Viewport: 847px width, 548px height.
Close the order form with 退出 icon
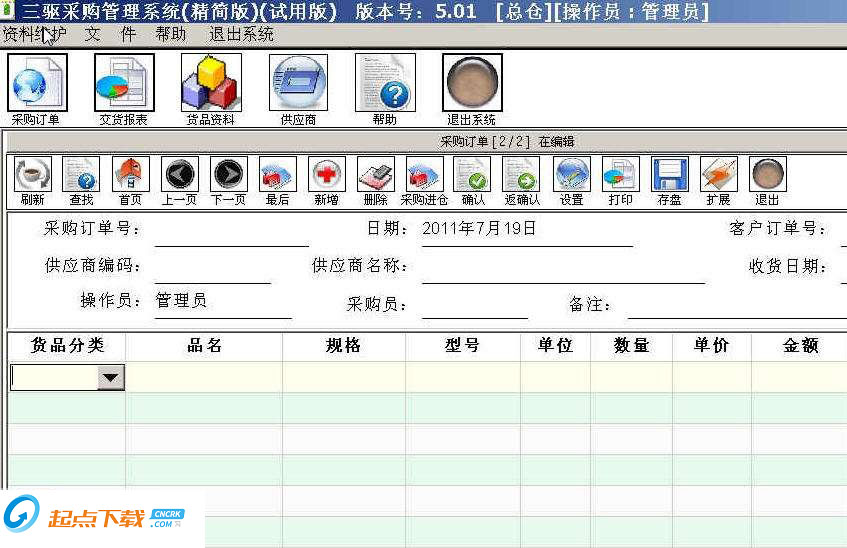pyautogui.click(x=768, y=174)
